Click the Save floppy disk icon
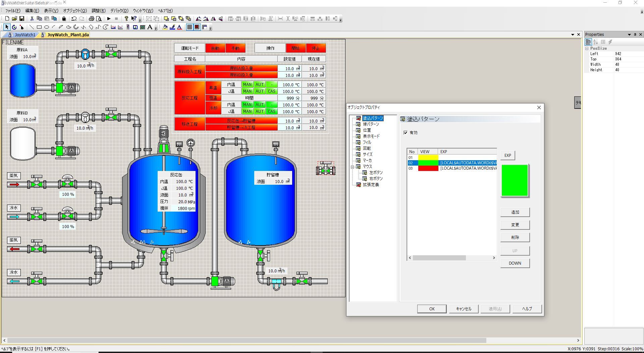This screenshot has width=644, height=353. pos(22,19)
